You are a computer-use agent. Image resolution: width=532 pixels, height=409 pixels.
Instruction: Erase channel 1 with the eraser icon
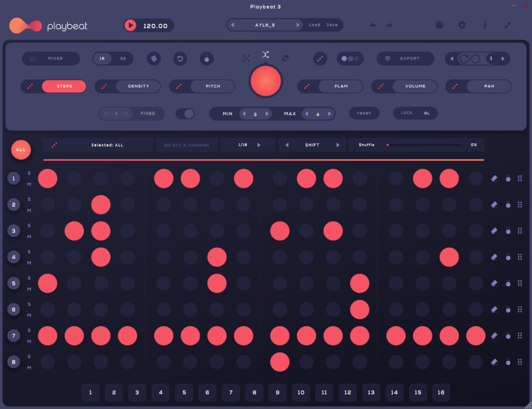(494, 179)
